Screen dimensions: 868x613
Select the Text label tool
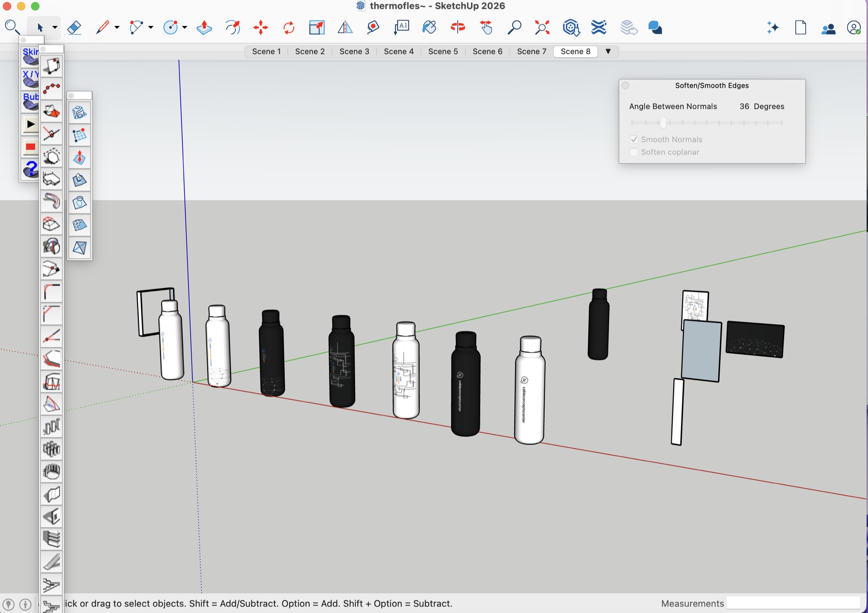pos(401,27)
